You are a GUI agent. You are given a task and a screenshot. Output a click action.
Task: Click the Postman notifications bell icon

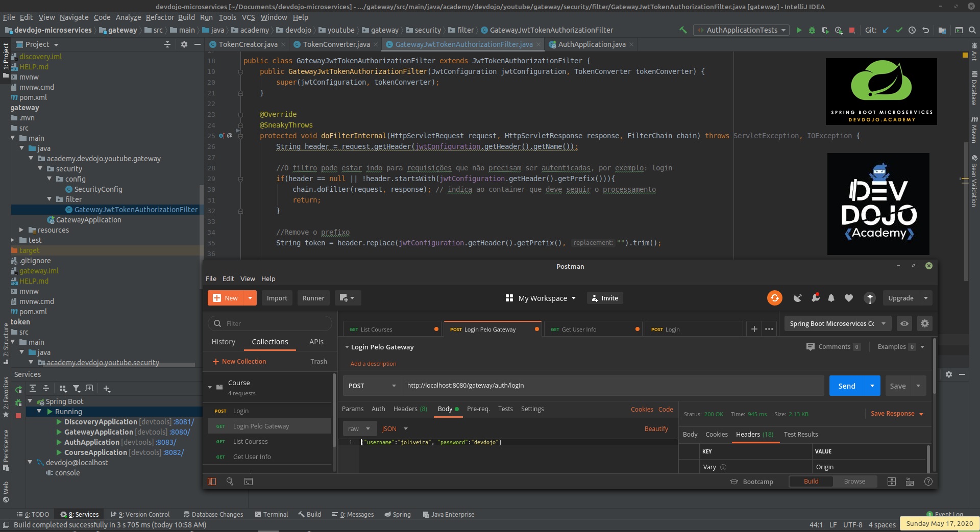click(x=831, y=298)
